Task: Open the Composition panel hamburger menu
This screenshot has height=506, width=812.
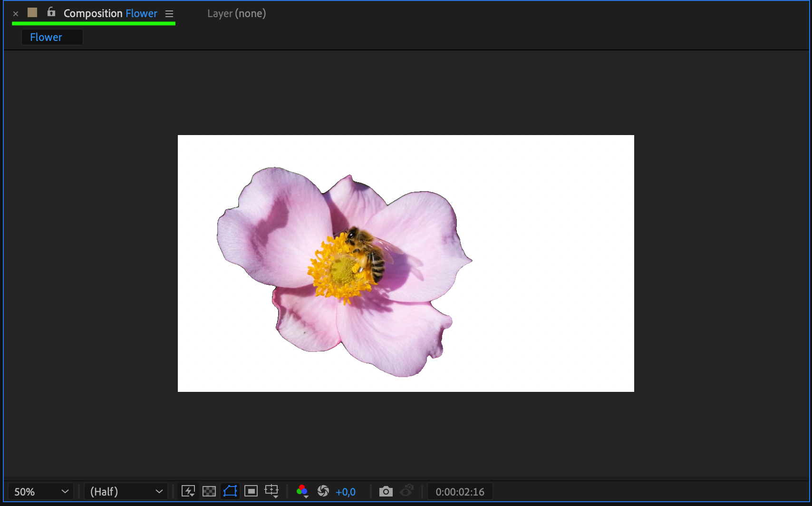Action: point(169,14)
